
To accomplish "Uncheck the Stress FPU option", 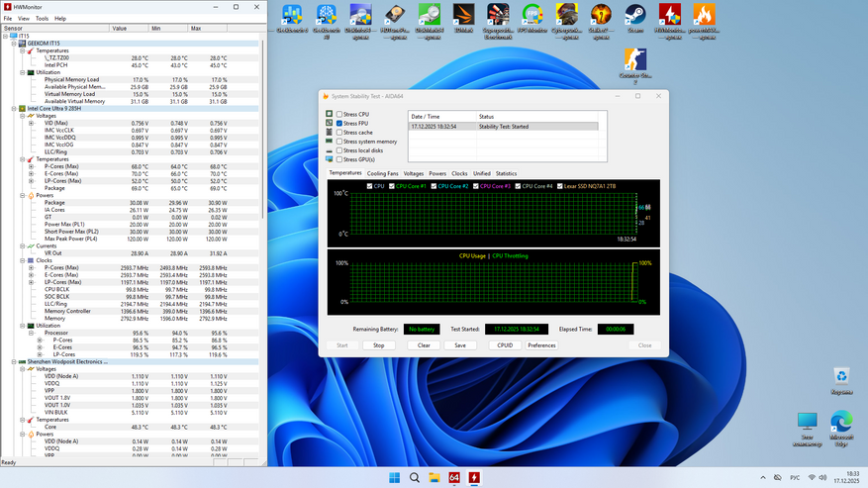I will [x=339, y=124].
